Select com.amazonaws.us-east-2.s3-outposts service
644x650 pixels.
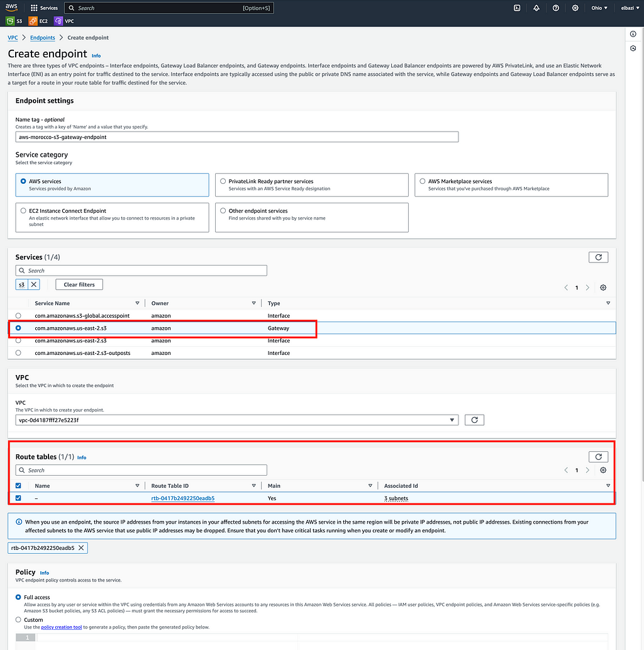click(18, 353)
